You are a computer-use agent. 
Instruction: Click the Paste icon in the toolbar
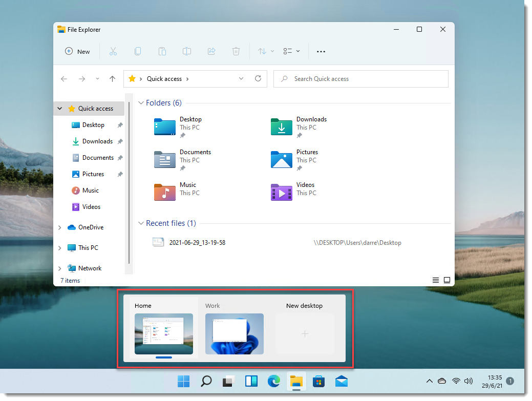(x=162, y=51)
